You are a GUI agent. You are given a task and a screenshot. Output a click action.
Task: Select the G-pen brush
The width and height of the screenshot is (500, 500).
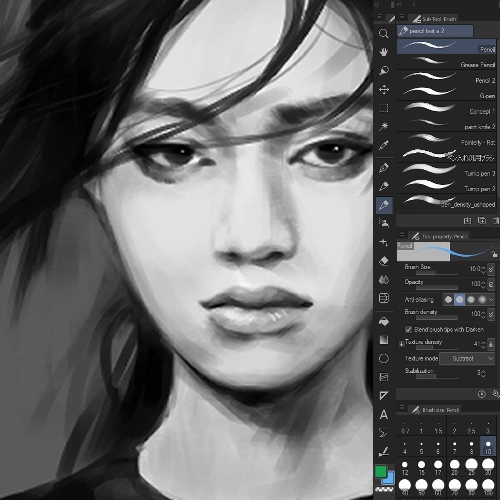(446, 93)
